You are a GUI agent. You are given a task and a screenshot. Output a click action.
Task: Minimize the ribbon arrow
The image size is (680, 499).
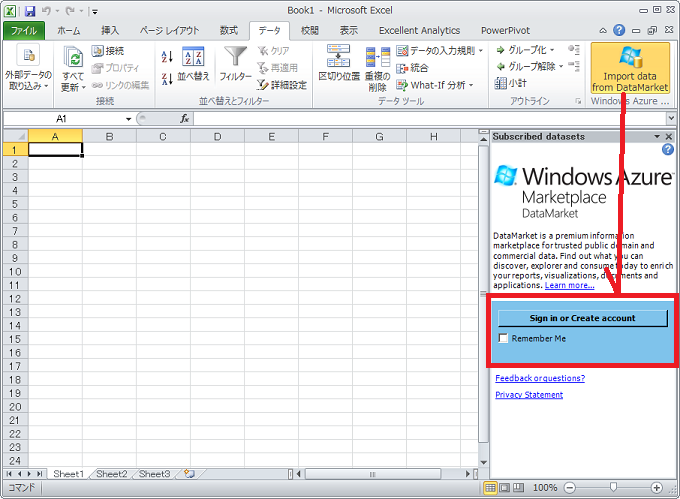[x=603, y=30]
